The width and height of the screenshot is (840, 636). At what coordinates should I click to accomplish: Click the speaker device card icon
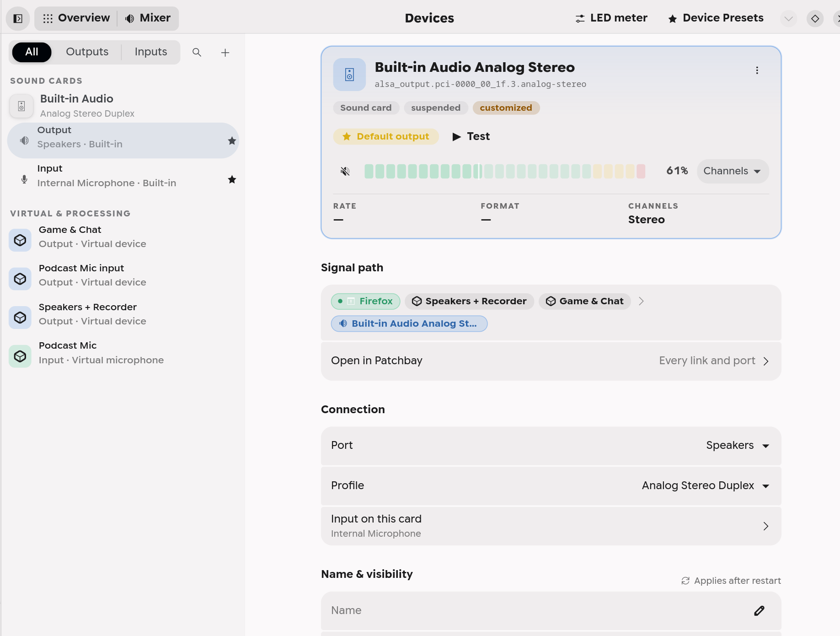click(x=349, y=75)
